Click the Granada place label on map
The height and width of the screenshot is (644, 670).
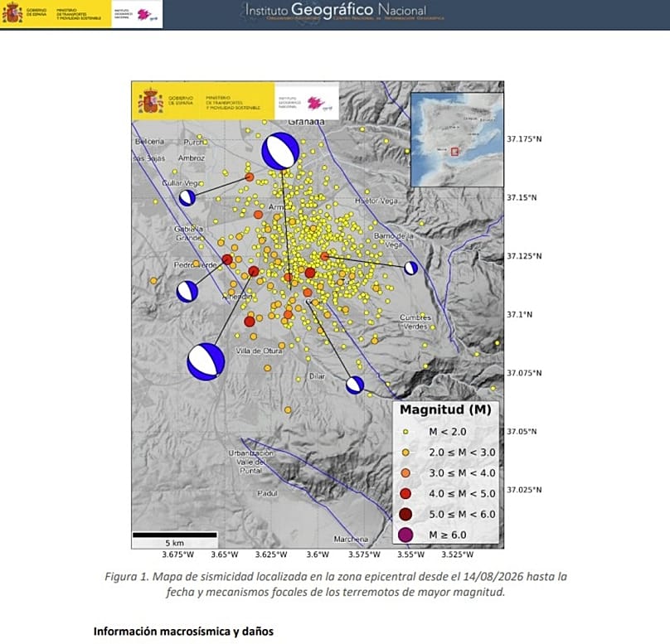pyautogui.click(x=306, y=122)
